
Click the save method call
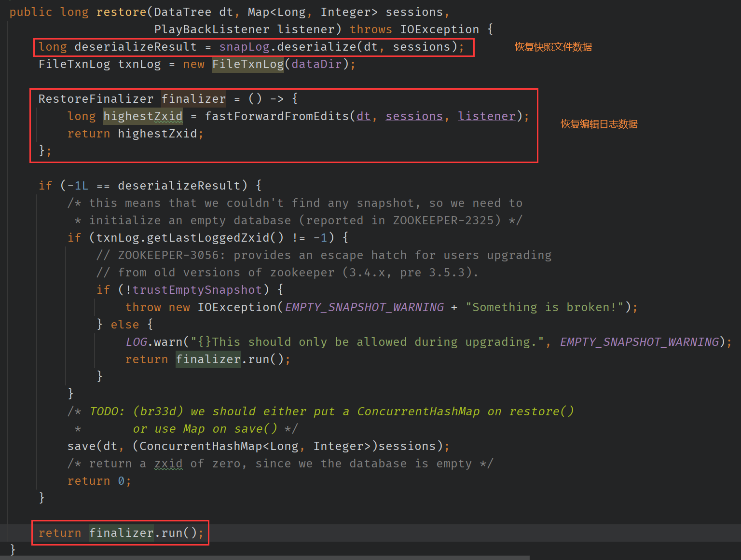click(82, 446)
